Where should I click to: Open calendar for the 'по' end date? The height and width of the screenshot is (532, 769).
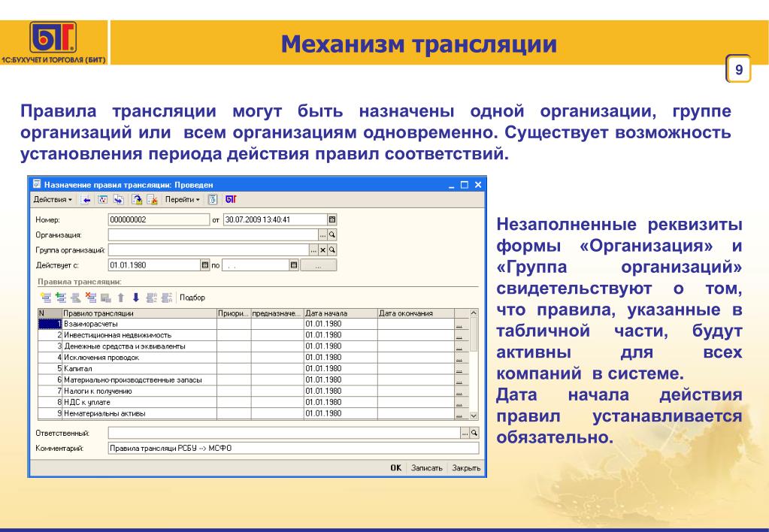[x=294, y=265]
